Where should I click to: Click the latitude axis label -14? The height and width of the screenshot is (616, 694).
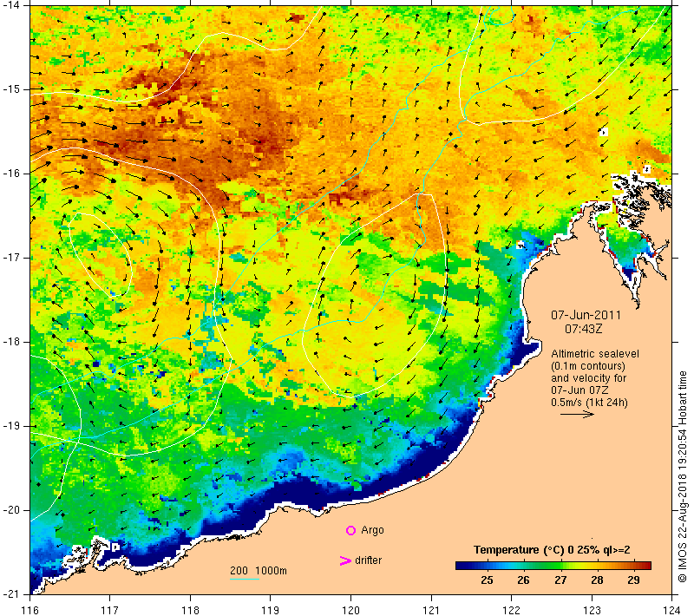[x=11, y=5]
